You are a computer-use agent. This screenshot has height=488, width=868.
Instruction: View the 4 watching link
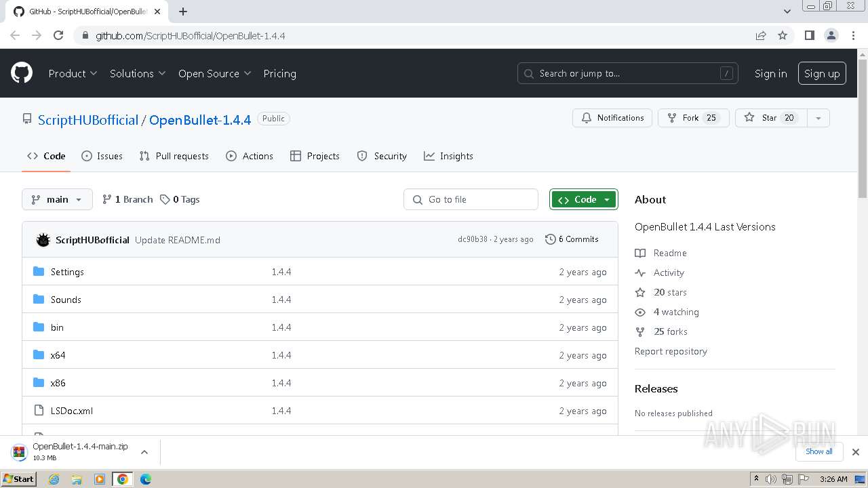tap(667, 312)
